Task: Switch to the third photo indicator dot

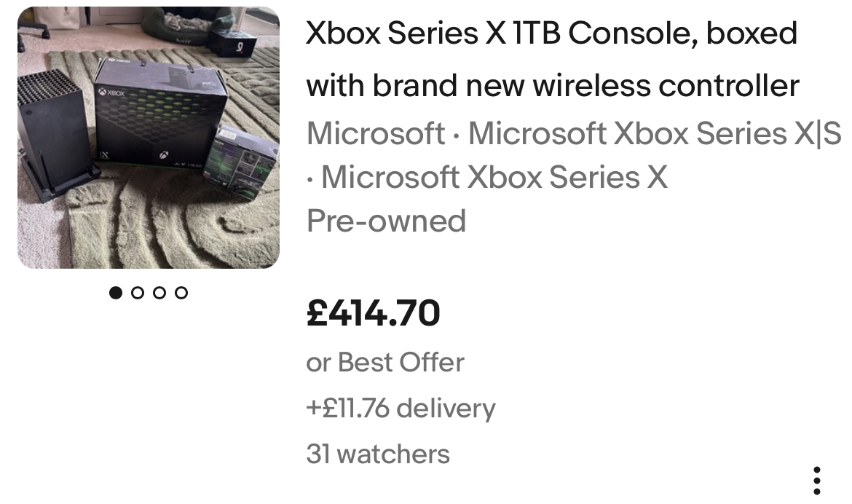Action: pyautogui.click(x=159, y=293)
